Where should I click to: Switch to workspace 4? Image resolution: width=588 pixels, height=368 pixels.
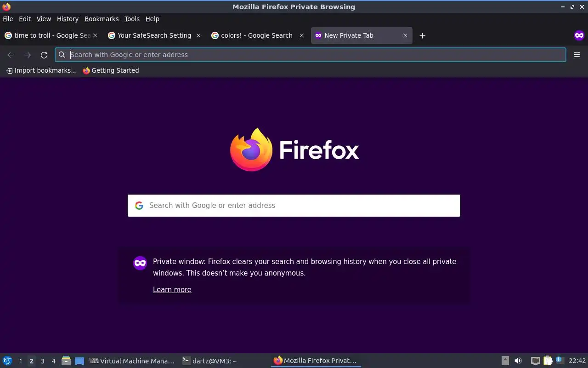53,361
